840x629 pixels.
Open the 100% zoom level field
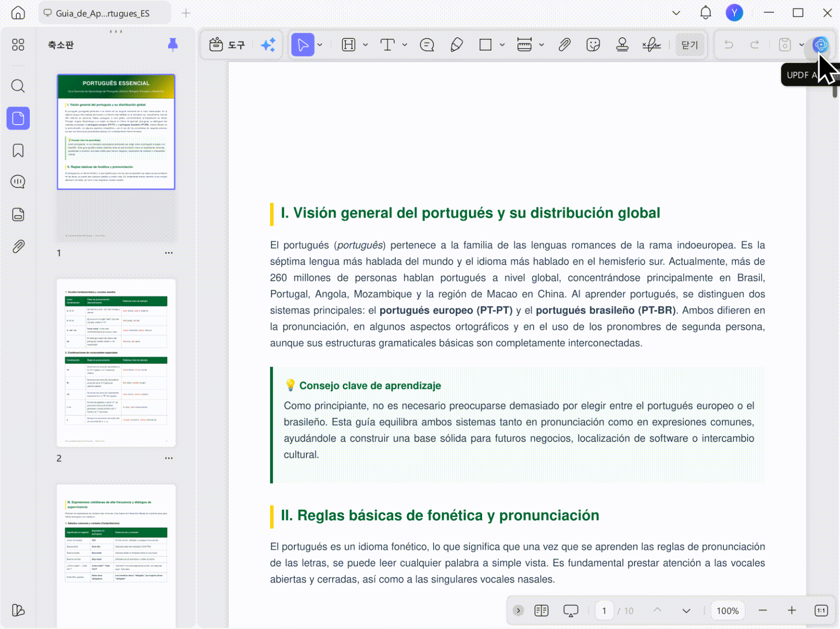coord(727,610)
